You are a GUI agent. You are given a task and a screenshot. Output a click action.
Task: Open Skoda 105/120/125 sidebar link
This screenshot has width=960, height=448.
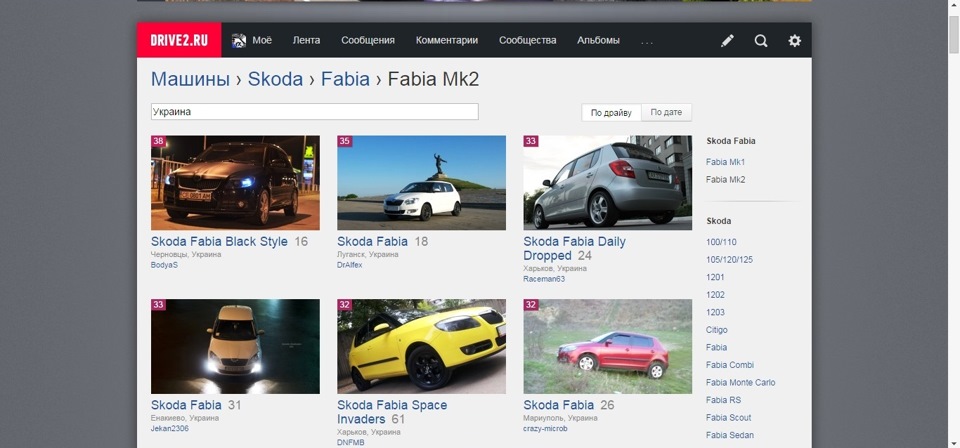pos(729,259)
